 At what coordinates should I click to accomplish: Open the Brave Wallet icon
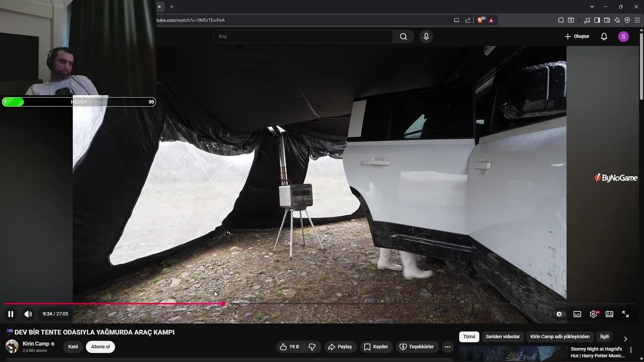tap(607, 20)
